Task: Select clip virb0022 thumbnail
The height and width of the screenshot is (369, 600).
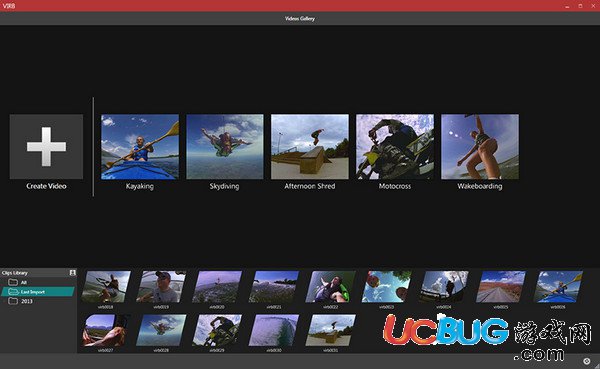Action: point(331,287)
